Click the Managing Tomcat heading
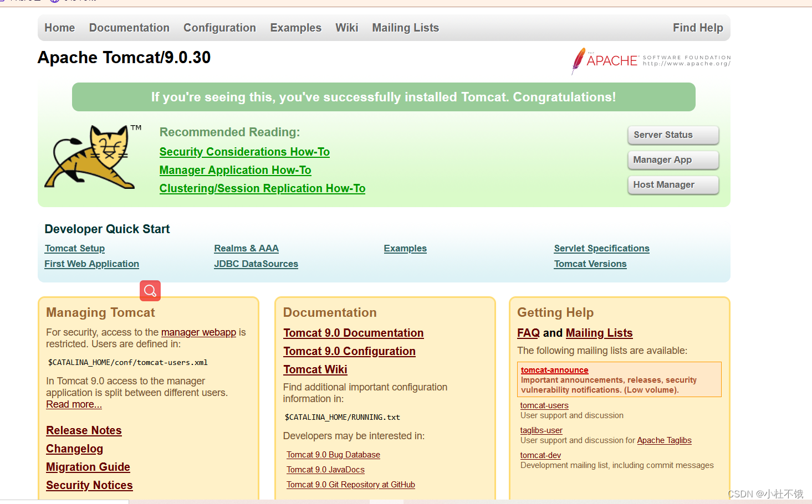 [100, 312]
